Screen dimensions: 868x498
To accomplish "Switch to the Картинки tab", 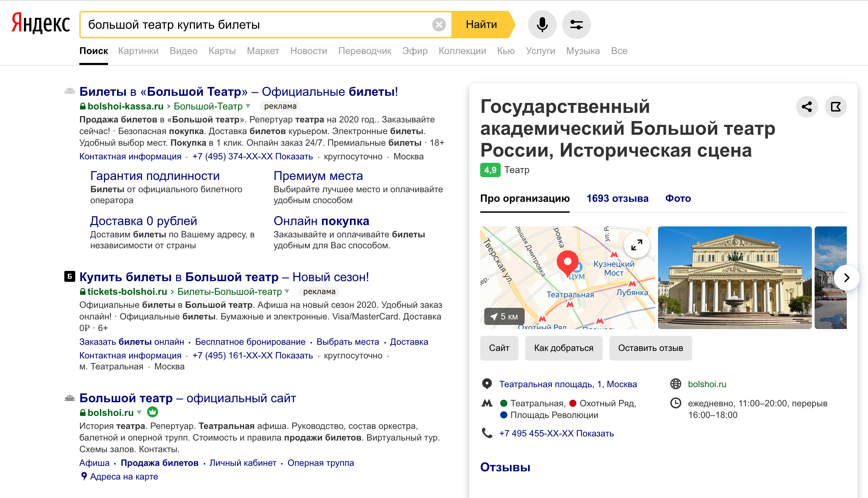I will coord(138,51).
